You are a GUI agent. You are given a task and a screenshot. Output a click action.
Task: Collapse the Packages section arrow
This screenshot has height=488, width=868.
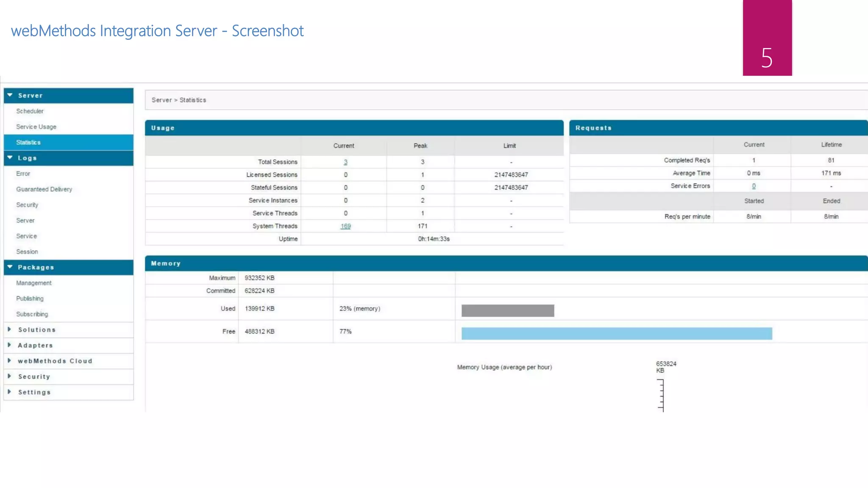(x=10, y=267)
